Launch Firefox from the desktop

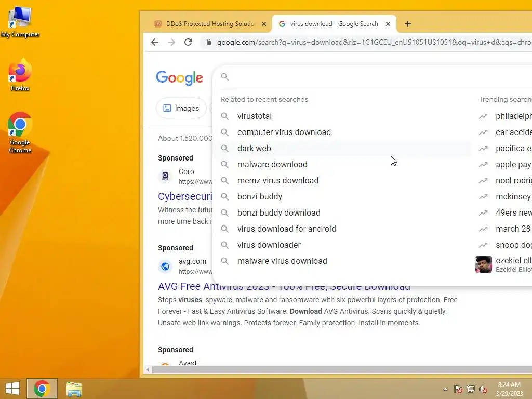click(x=20, y=75)
